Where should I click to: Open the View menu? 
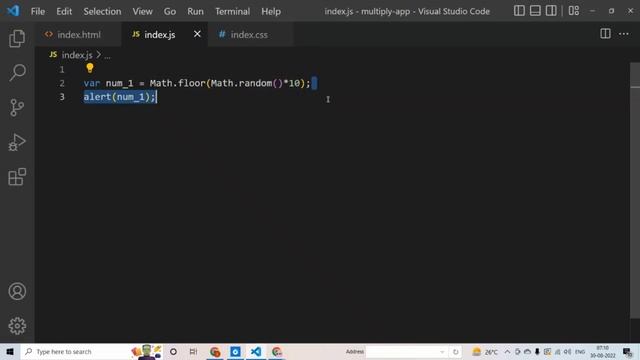point(142,11)
